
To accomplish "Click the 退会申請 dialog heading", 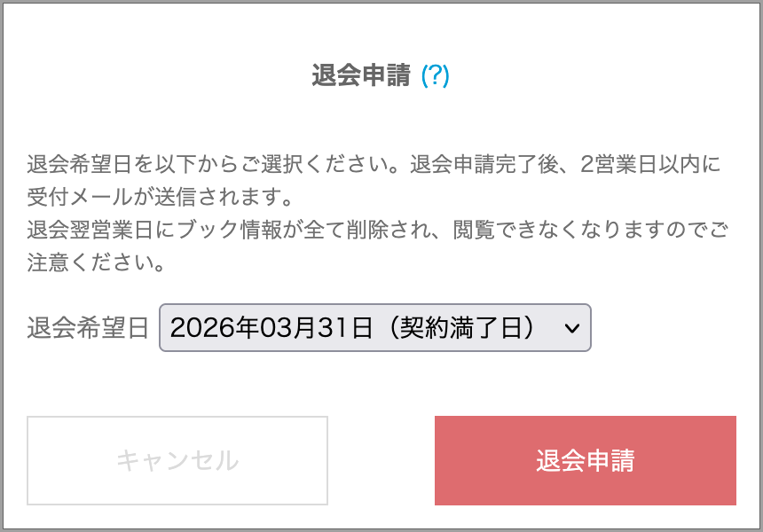I will 361,76.
